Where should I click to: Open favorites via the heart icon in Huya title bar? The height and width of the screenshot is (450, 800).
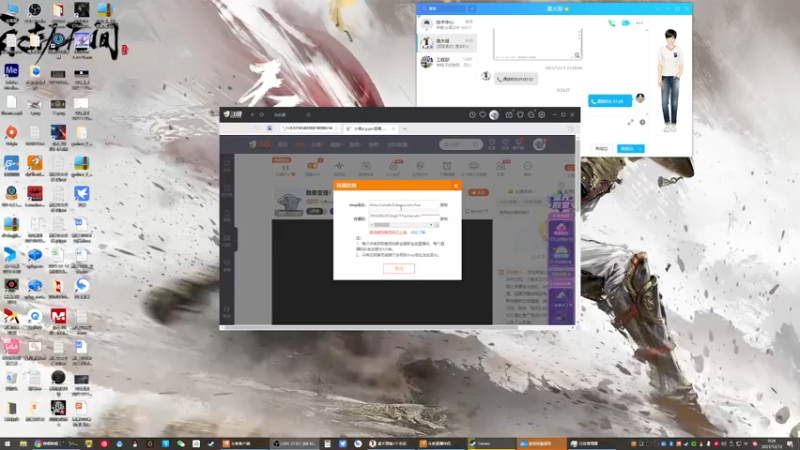click(x=483, y=115)
